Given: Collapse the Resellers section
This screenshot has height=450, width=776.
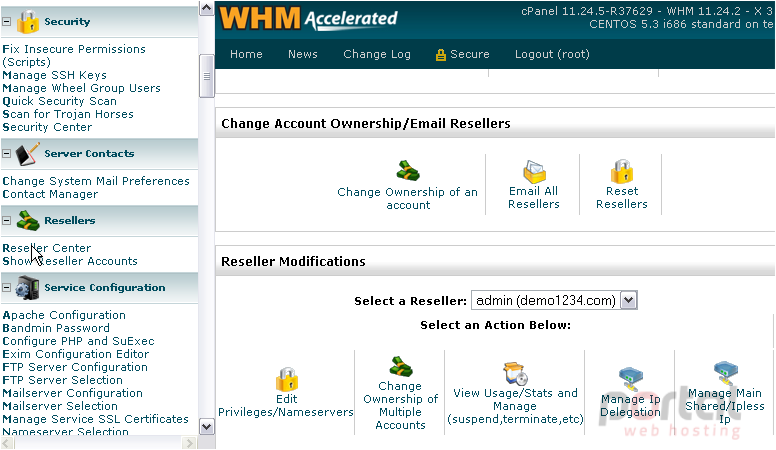Looking at the screenshot, I should (6, 221).
